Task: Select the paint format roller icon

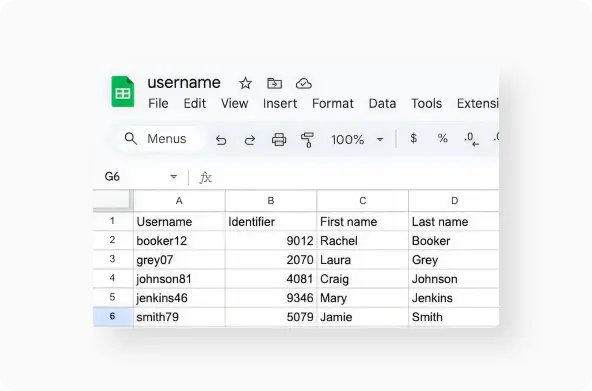Action: pos(307,140)
